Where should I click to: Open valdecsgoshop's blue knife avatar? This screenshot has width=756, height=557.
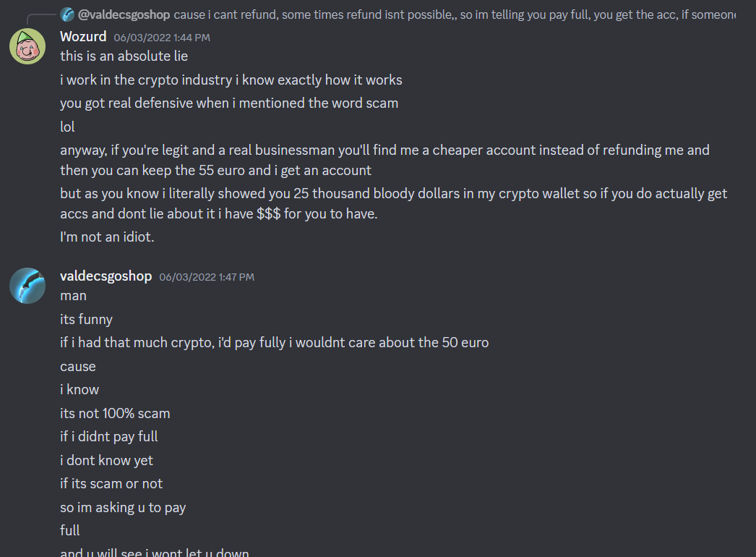(x=27, y=286)
